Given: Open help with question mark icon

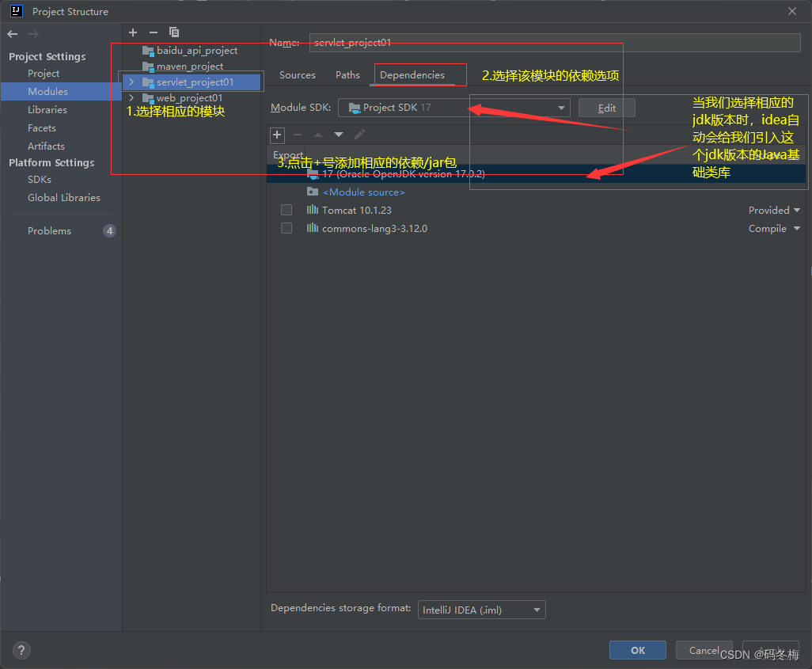Looking at the screenshot, I should [x=21, y=650].
